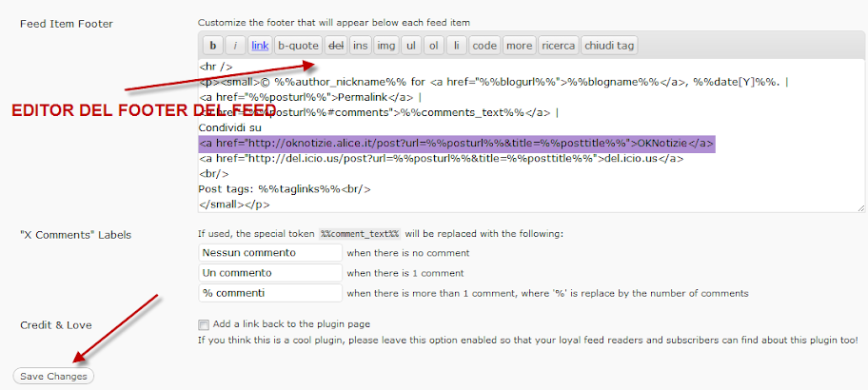Click the ricerca button
The width and height of the screenshot is (868, 390).
558,46
